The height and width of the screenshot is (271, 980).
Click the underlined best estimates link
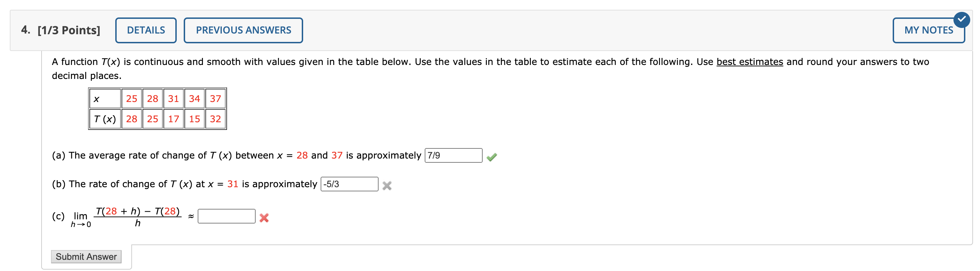749,62
